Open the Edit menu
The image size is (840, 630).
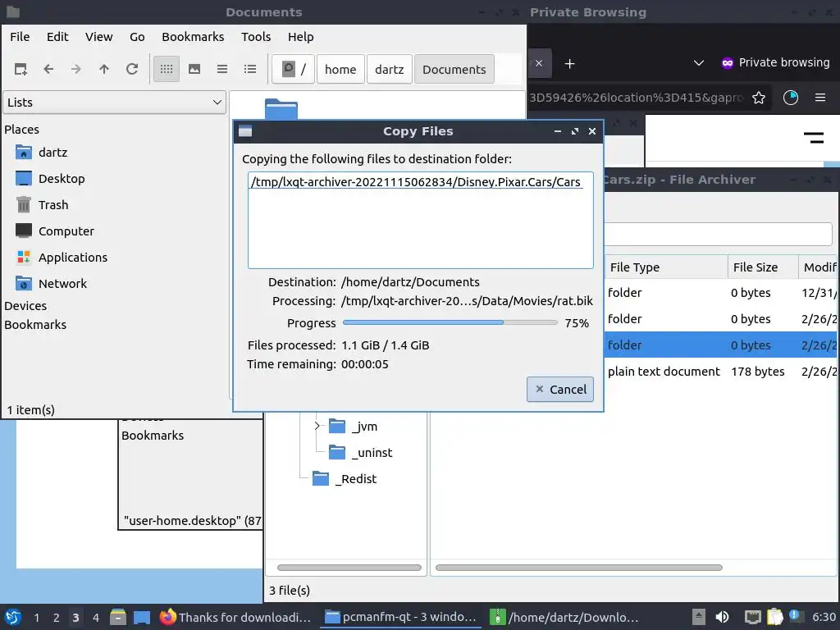point(57,37)
